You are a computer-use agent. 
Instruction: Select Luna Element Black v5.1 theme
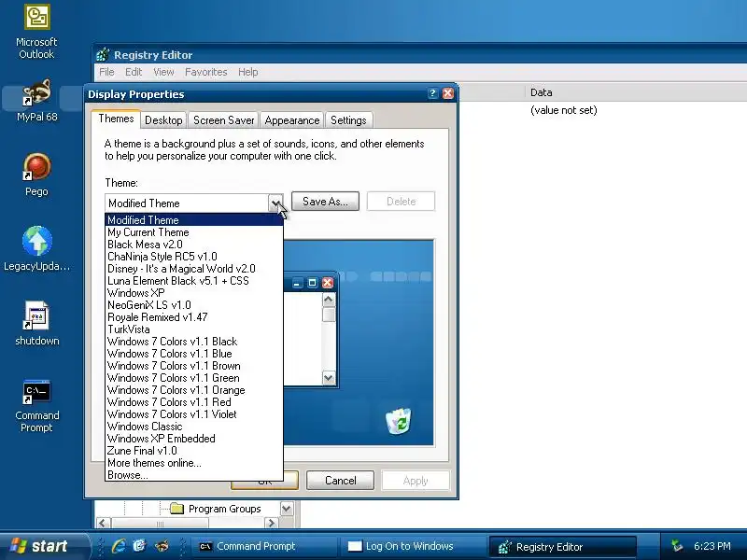click(194, 281)
